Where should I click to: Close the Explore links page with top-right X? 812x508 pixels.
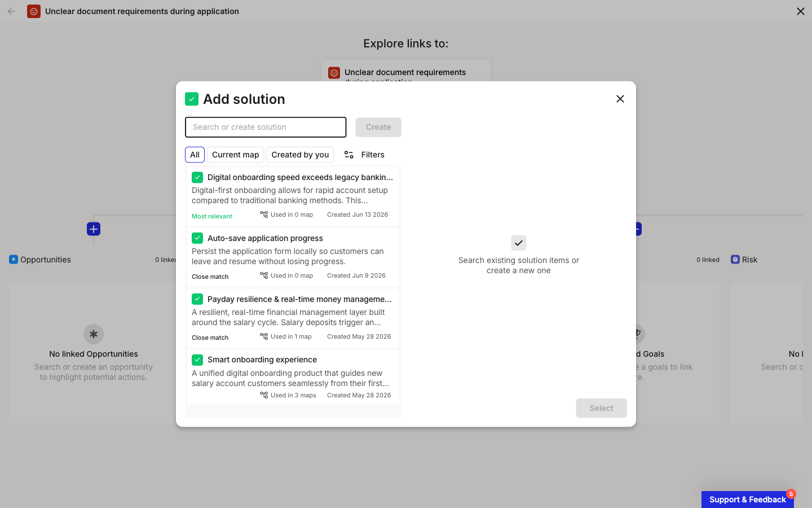click(x=801, y=11)
